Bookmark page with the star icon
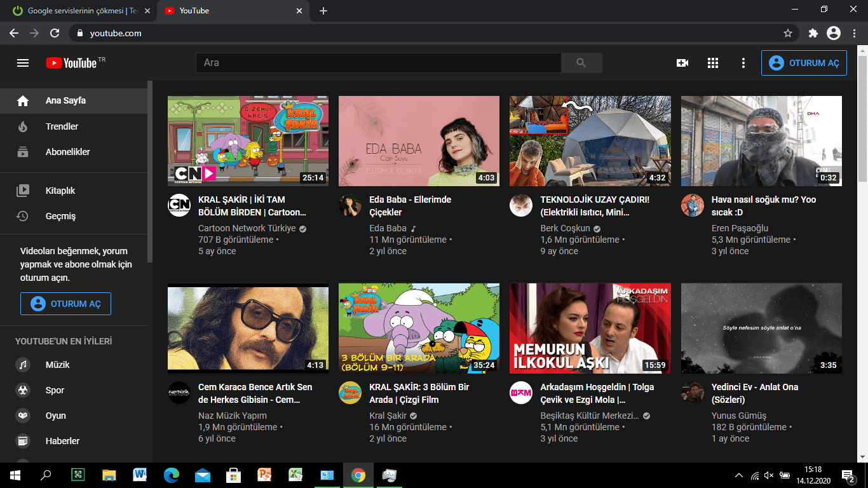 (x=788, y=33)
